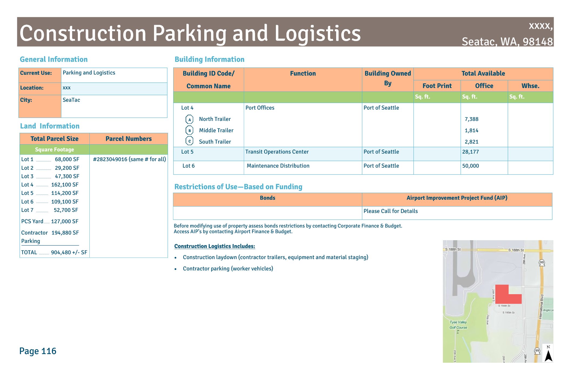Click the Lot 6 Office value 50,000

[x=470, y=166]
